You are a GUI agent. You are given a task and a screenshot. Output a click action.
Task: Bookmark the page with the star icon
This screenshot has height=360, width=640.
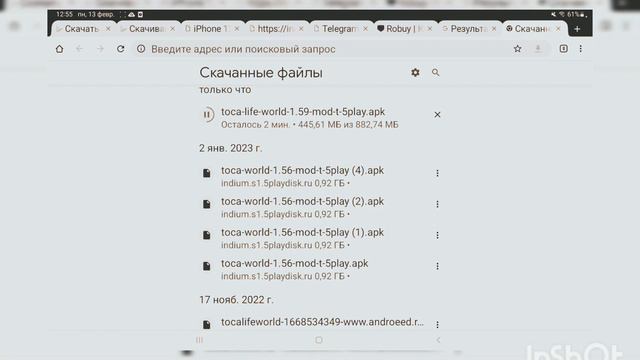point(518,49)
